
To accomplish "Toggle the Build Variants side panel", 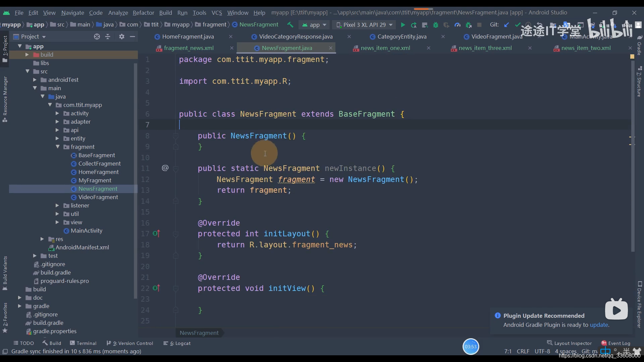I will (5, 273).
